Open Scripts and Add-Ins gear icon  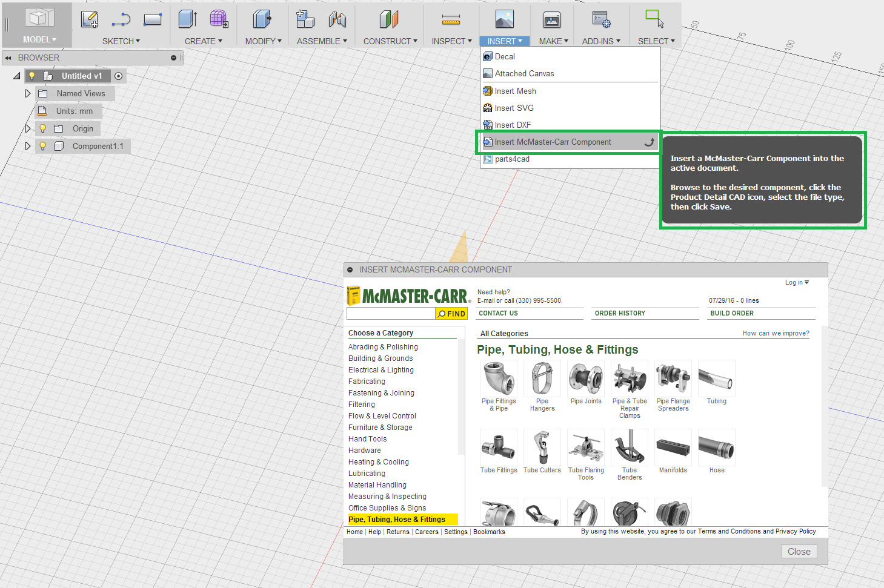601,19
